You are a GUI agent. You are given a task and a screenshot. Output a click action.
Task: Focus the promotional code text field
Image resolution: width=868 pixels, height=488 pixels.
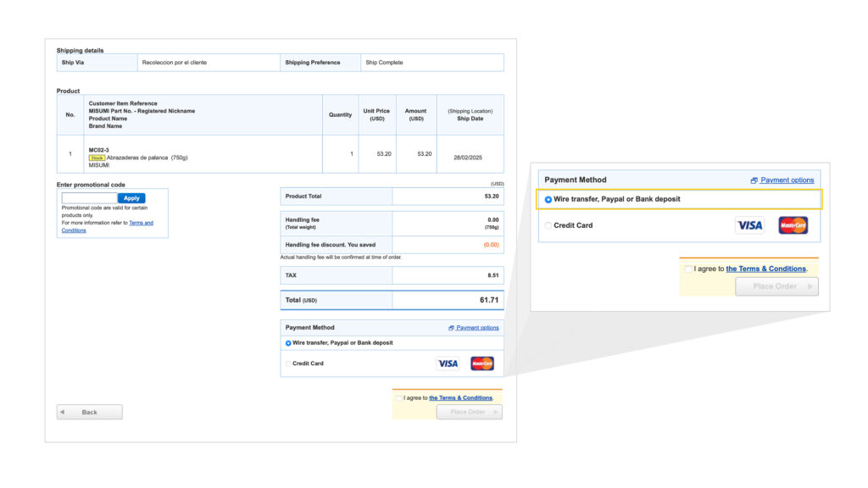pyautogui.click(x=89, y=198)
